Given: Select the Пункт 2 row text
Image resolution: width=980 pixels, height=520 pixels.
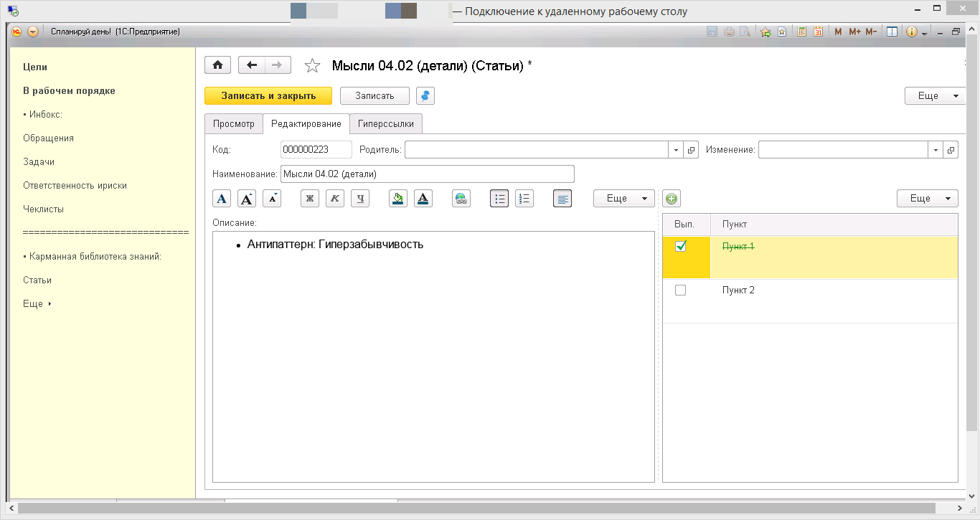Looking at the screenshot, I should click(x=738, y=290).
